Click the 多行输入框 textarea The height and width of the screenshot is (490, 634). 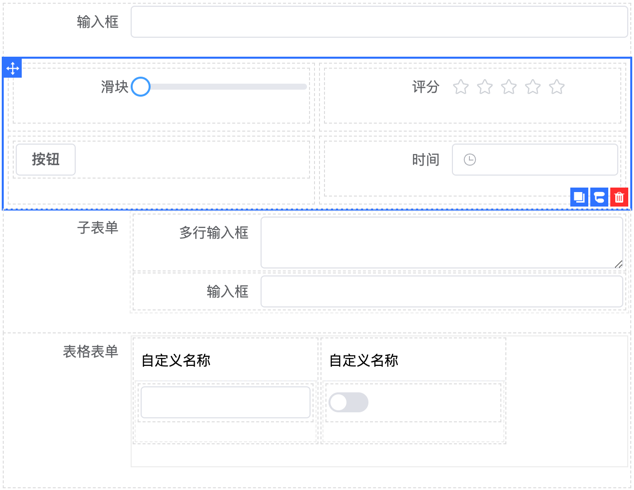(442, 243)
